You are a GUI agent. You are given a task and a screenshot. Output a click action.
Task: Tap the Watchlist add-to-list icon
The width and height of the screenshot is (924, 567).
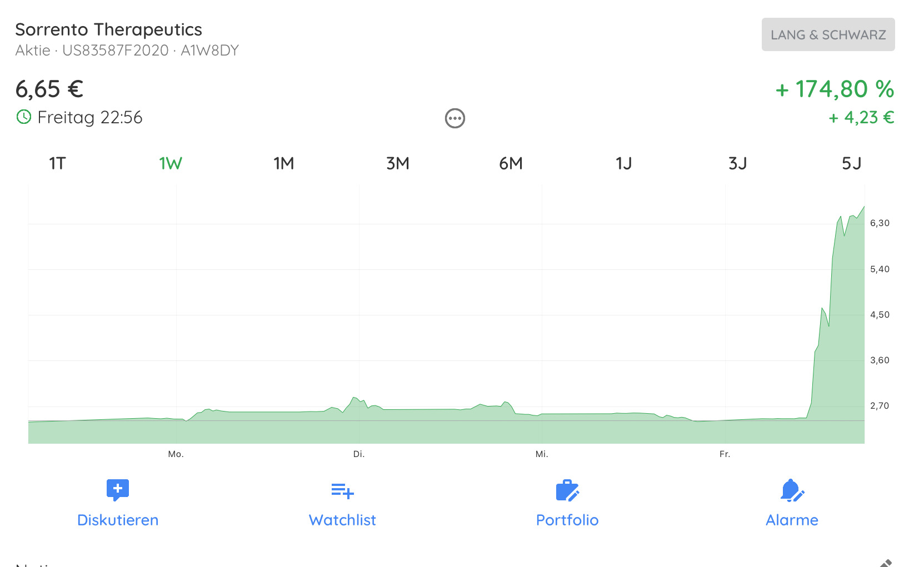(342, 491)
